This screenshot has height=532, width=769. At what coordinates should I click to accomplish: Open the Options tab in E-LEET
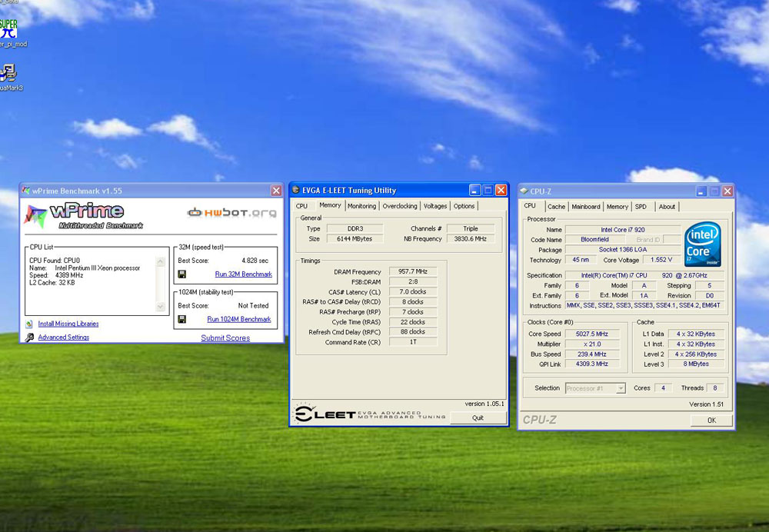pos(464,206)
